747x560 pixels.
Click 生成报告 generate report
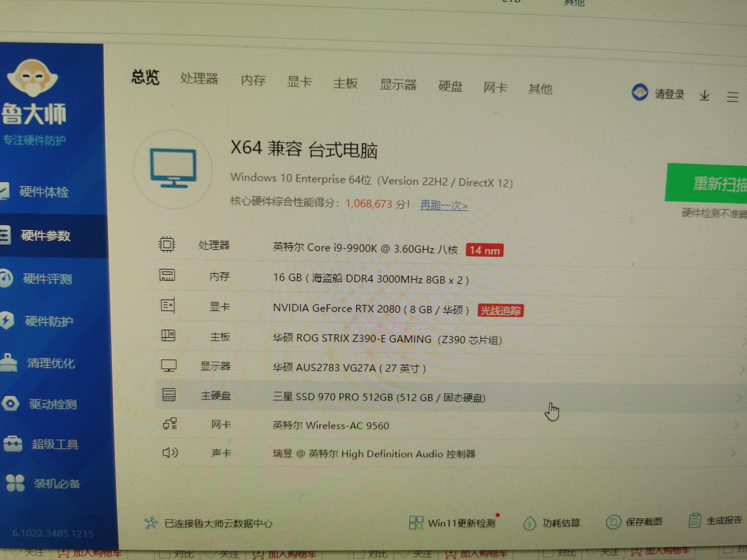pyautogui.click(x=724, y=520)
